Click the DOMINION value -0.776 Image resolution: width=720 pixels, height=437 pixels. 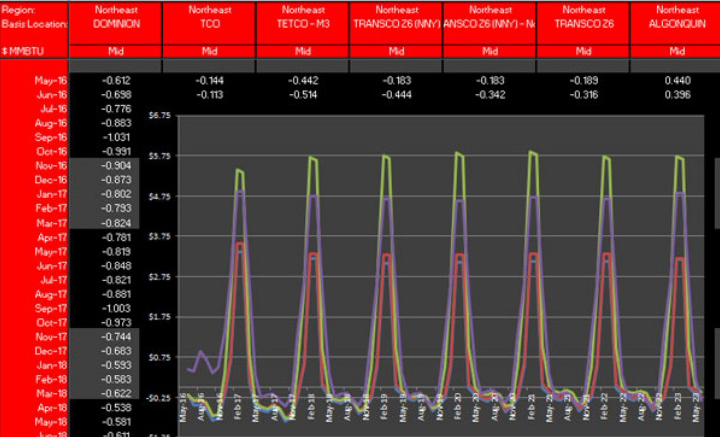click(116, 109)
